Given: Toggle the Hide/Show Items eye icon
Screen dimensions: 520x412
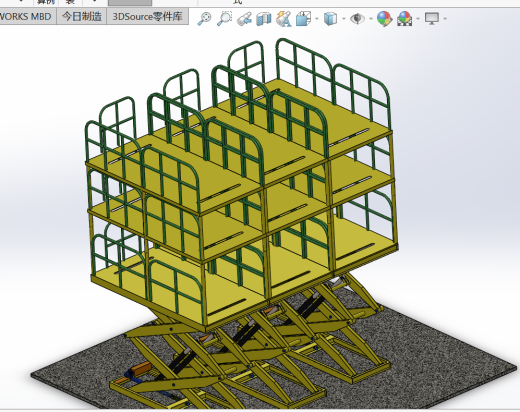Looking at the screenshot, I should (357, 19).
